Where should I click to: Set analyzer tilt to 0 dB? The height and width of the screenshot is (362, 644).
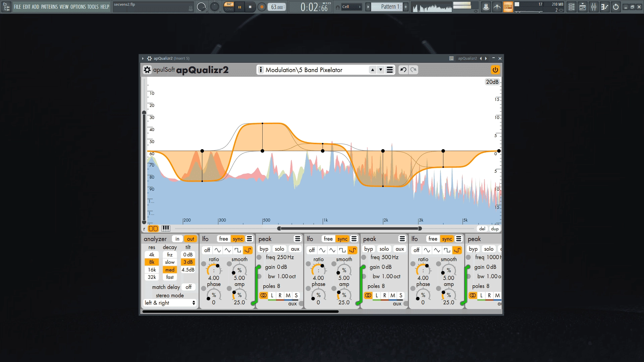click(188, 255)
